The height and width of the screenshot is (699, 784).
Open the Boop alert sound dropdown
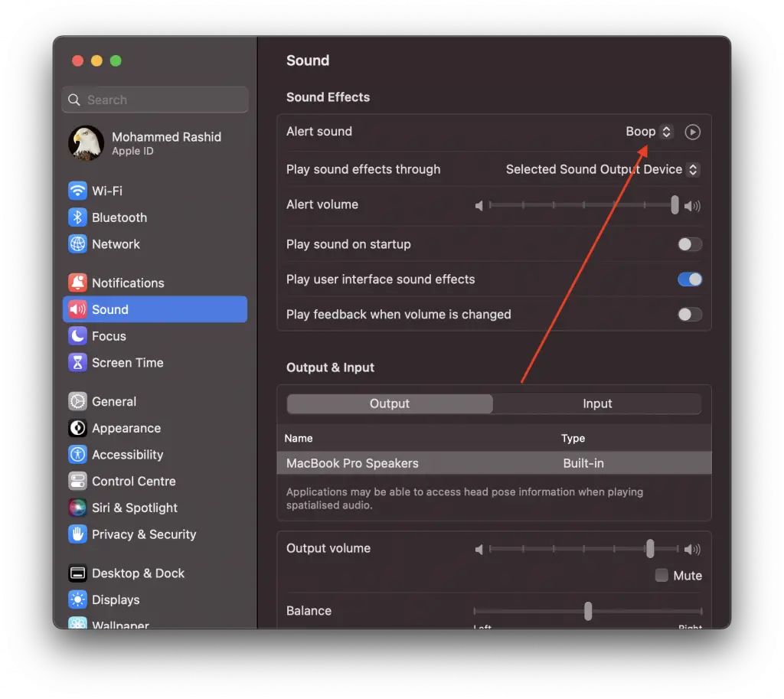(648, 132)
